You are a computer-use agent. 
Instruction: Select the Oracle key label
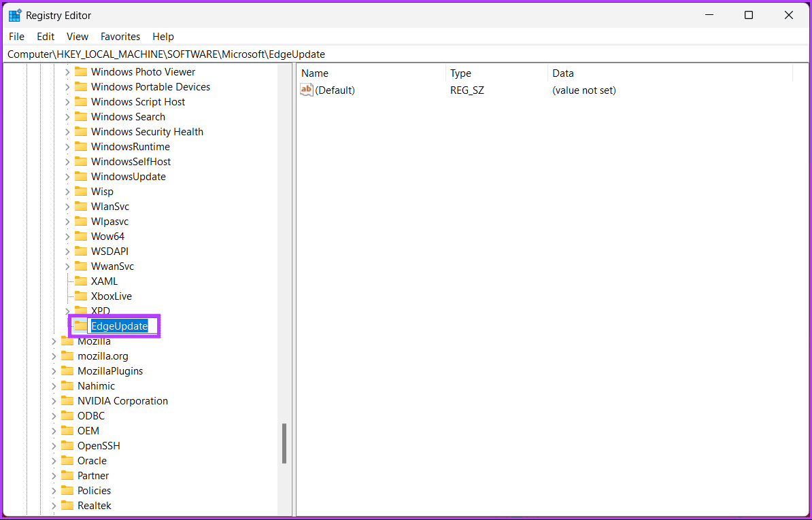tap(92, 461)
